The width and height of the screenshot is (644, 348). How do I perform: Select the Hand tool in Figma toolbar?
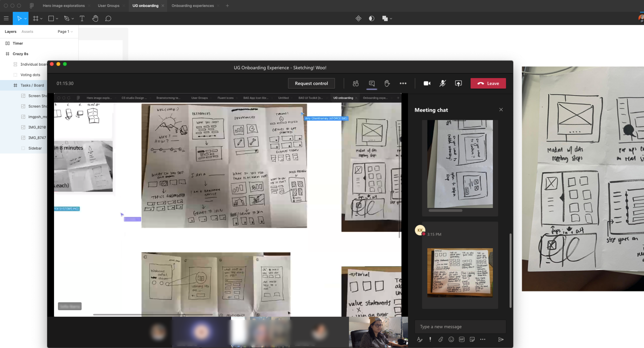click(95, 19)
